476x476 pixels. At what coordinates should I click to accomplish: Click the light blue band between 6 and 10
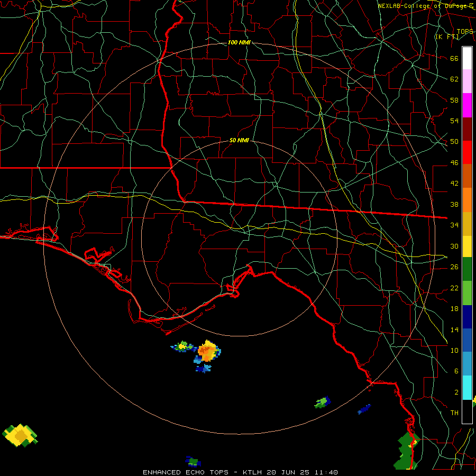(467, 364)
